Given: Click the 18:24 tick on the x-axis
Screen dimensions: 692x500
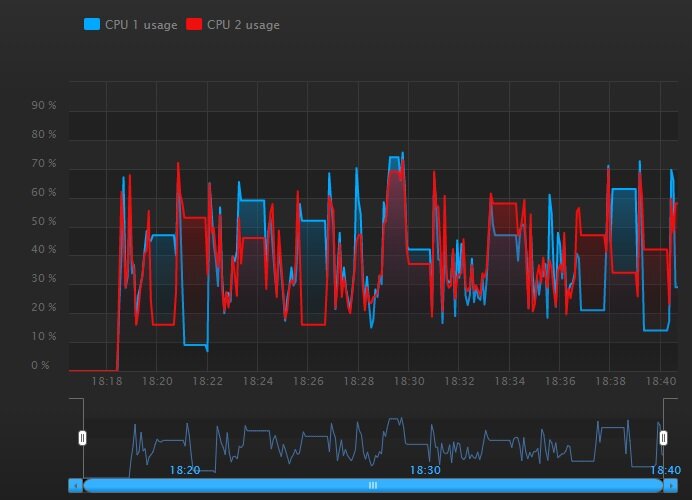Looking at the screenshot, I should point(258,381).
